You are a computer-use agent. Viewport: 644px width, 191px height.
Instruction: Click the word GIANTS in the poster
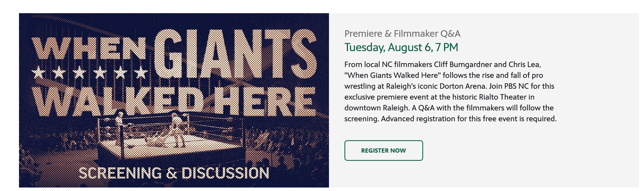pos(235,53)
